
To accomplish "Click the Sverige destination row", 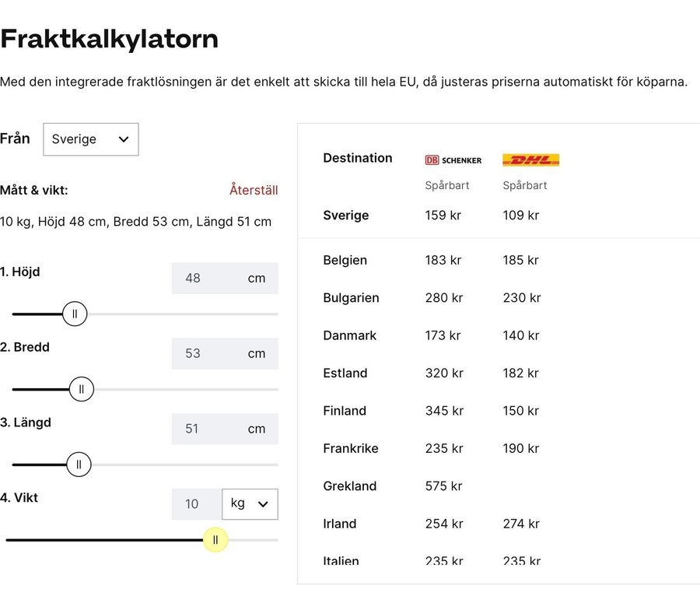I will tap(346, 216).
